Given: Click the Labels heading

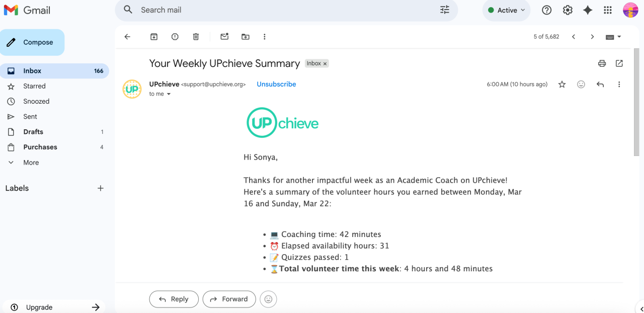Looking at the screenshot, I should [17, 188].
